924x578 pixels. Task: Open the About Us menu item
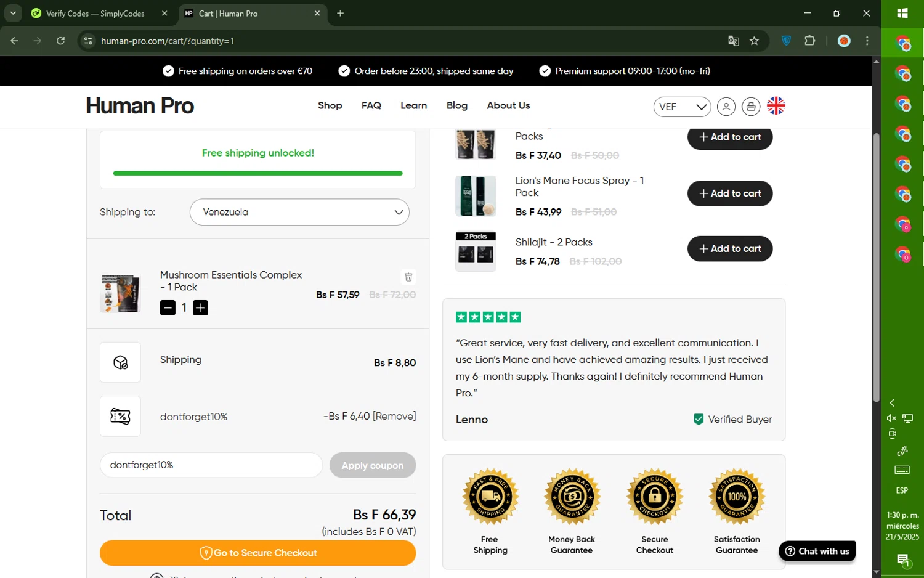tap(508, 105)
